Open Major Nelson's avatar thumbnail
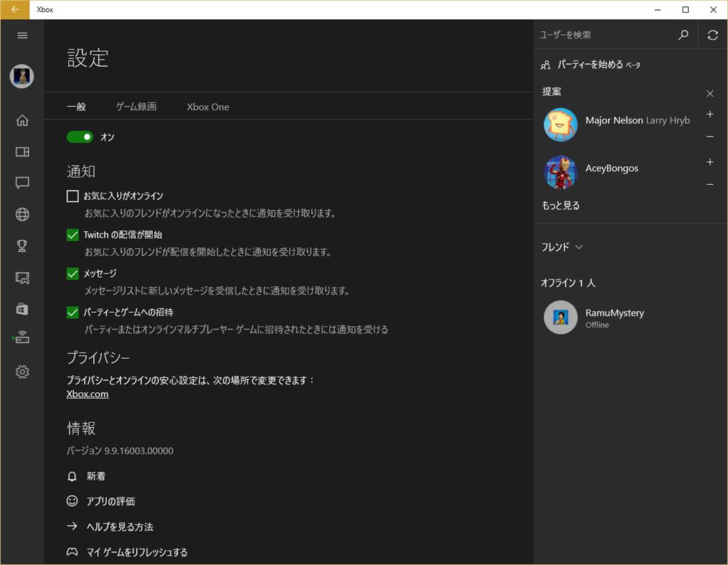The width and height of the screenshot is (728, 565). click(560, 124)
